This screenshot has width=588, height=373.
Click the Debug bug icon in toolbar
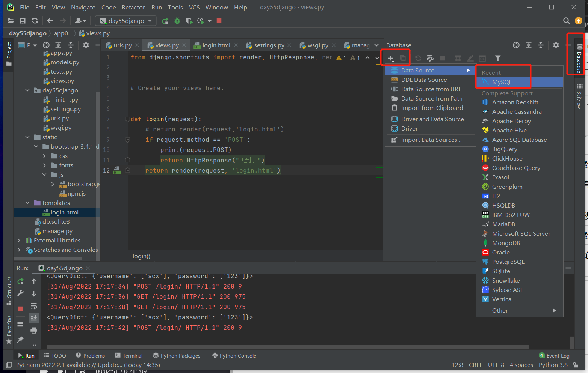coord(177,21)
